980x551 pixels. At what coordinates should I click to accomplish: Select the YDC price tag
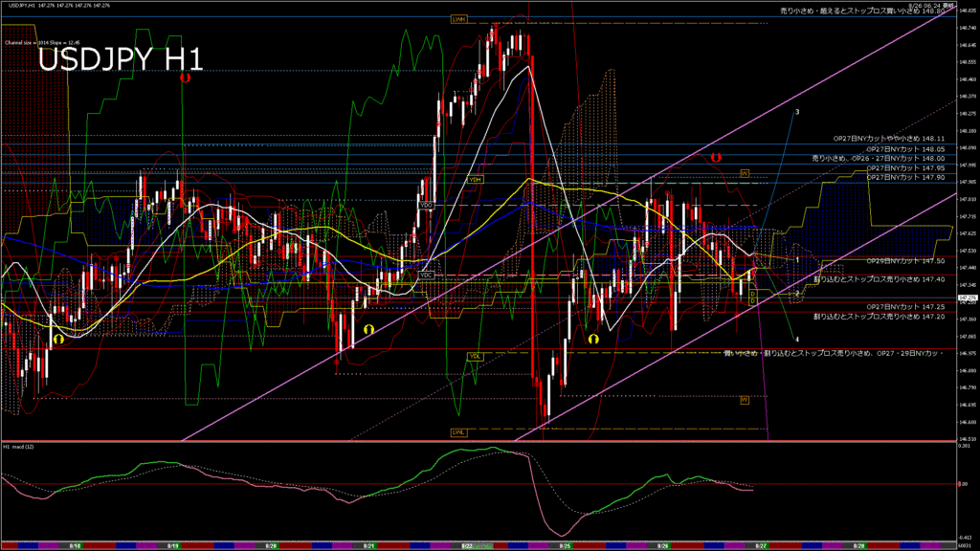[427, 275]
